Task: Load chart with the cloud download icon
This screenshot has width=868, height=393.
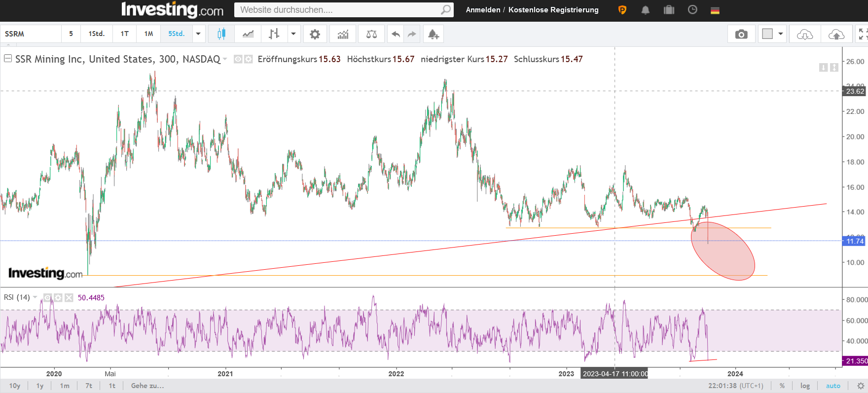Action: (x=804, y=34)
